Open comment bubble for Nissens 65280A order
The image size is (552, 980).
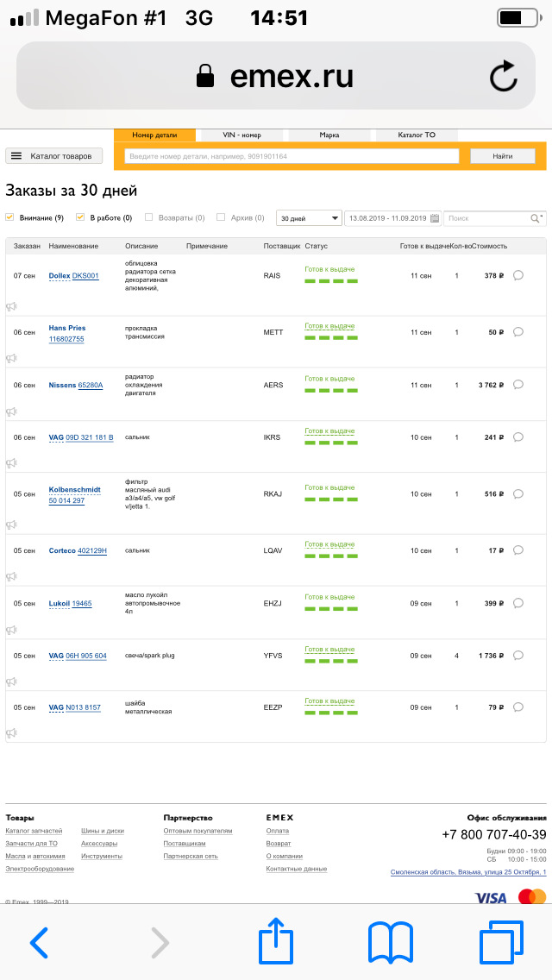(517, 385)
